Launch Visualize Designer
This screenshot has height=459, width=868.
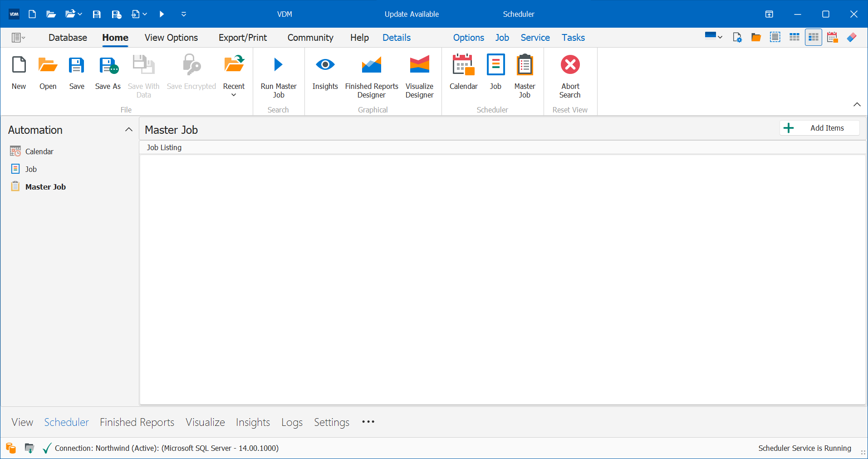point(419,76)
